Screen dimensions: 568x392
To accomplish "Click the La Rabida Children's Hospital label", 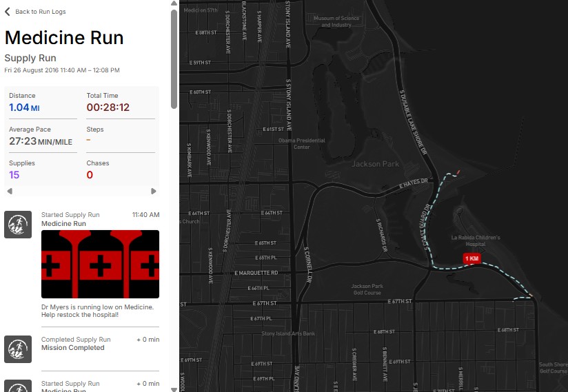I will pos(476,240).
